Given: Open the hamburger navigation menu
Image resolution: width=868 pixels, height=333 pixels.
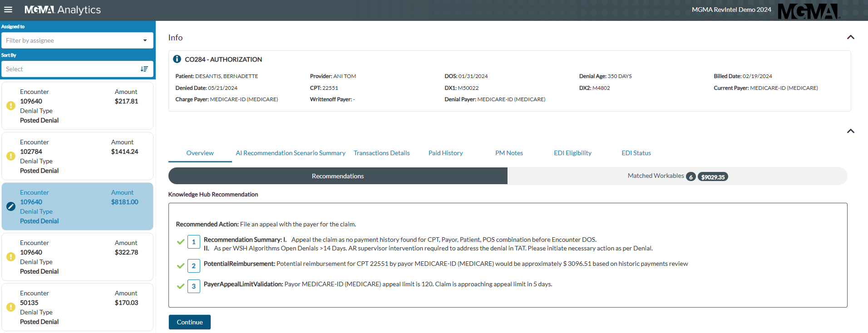Looking at the screenshot, I should [x=8, y=10].
